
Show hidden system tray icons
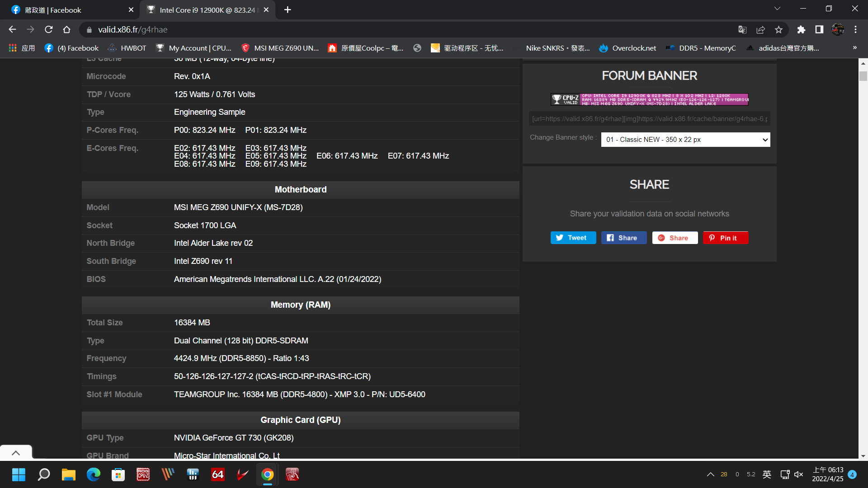[710, 474]
